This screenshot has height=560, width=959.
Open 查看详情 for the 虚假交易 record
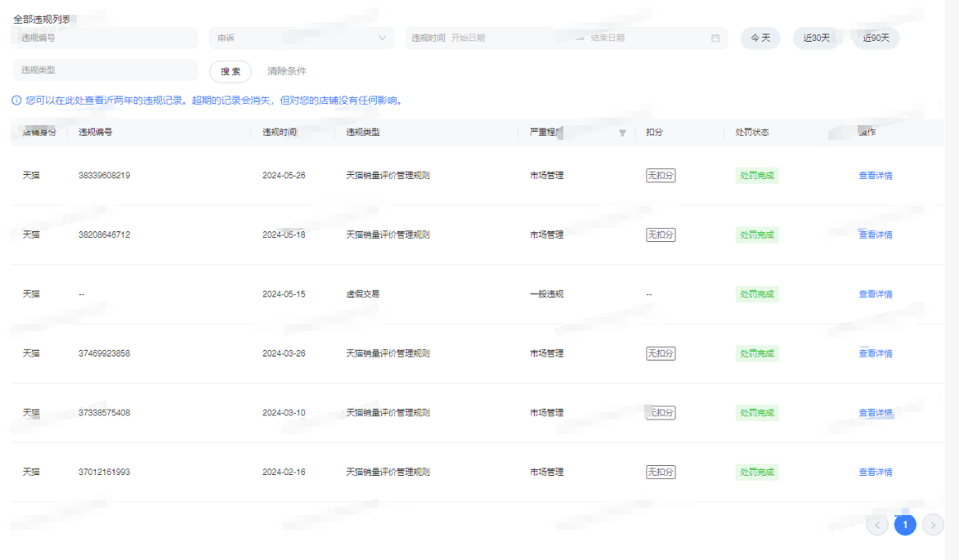875,294
